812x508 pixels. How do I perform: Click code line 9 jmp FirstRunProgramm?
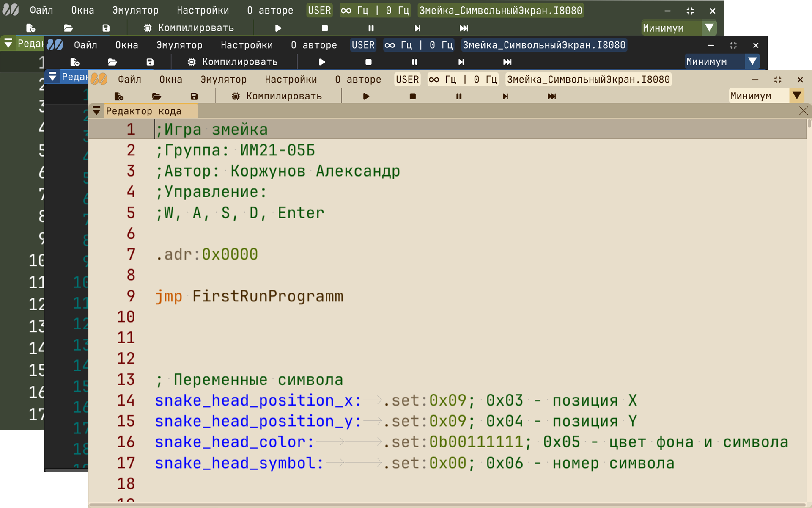pyautogui.click(x=249, y=296)
